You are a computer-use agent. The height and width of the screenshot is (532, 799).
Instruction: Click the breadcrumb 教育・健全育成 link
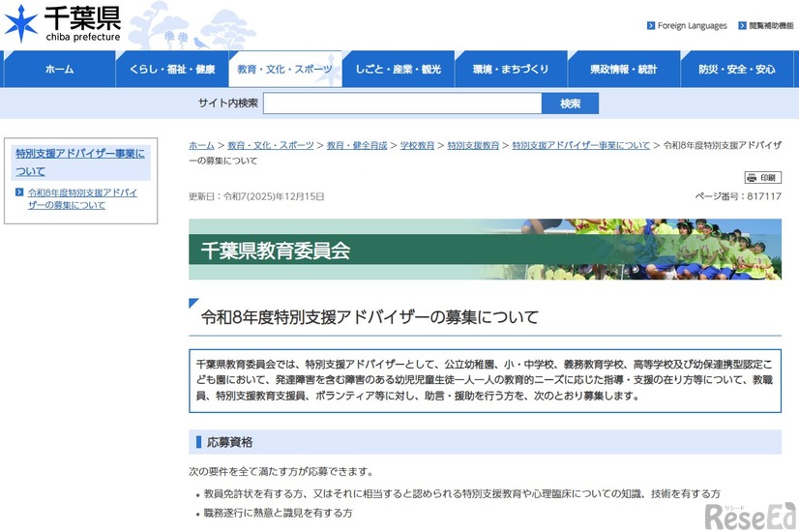click(x=357, y=145)
